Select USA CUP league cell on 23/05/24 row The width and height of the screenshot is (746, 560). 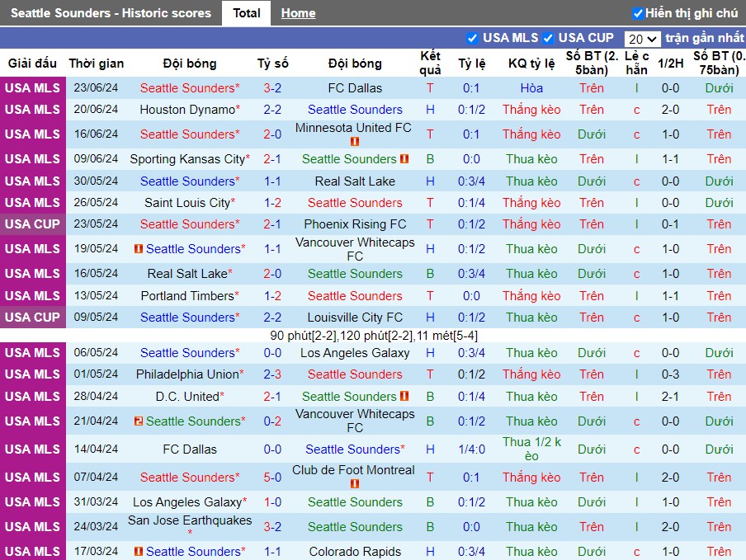coord(33,224)
